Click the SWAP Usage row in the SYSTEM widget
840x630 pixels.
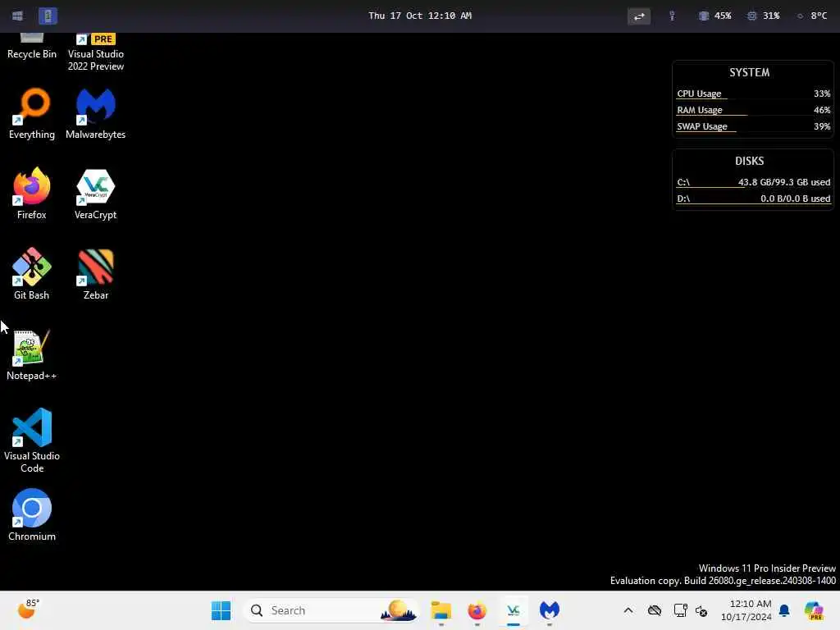[x=753, y=126]
